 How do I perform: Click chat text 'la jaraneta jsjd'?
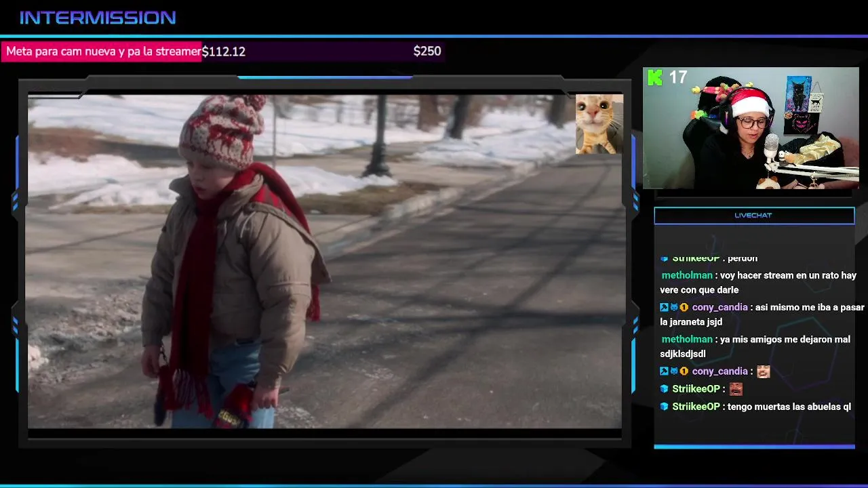691,322
